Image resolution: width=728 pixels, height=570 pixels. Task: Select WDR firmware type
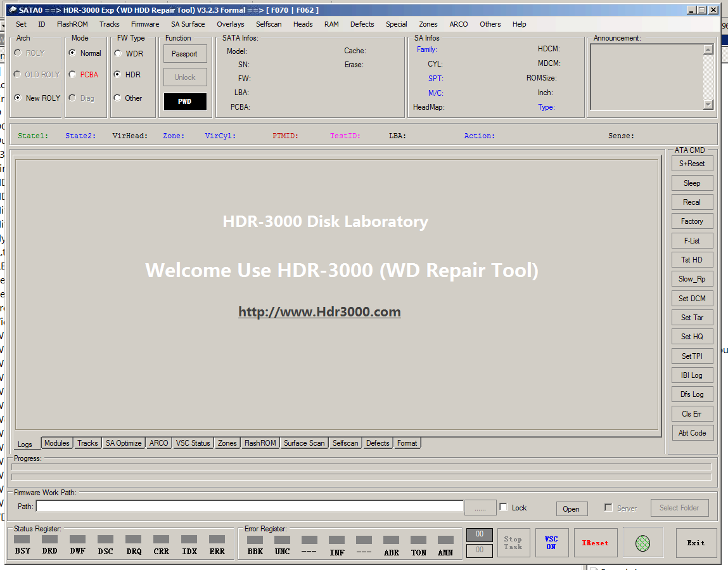click(118, 53)
